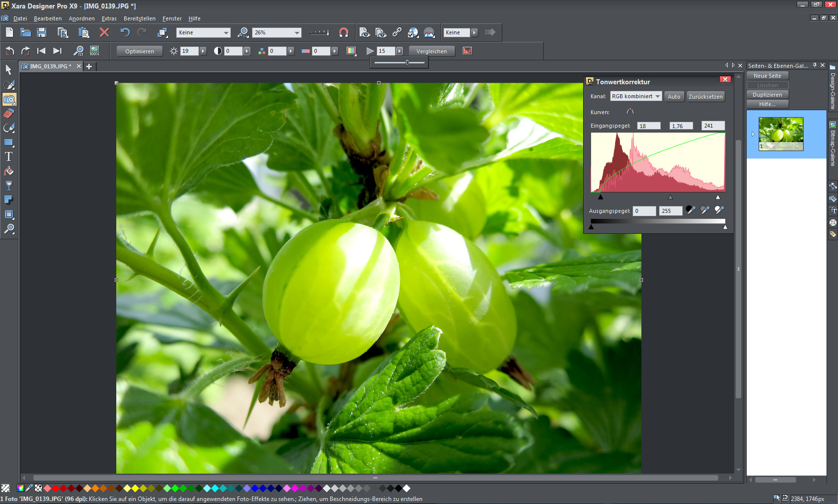This screenshot has width=838, height=504.
Task: Click the Eingangspegel field containing 1,76
Action: pyautogui.click(x=680, y=125)
